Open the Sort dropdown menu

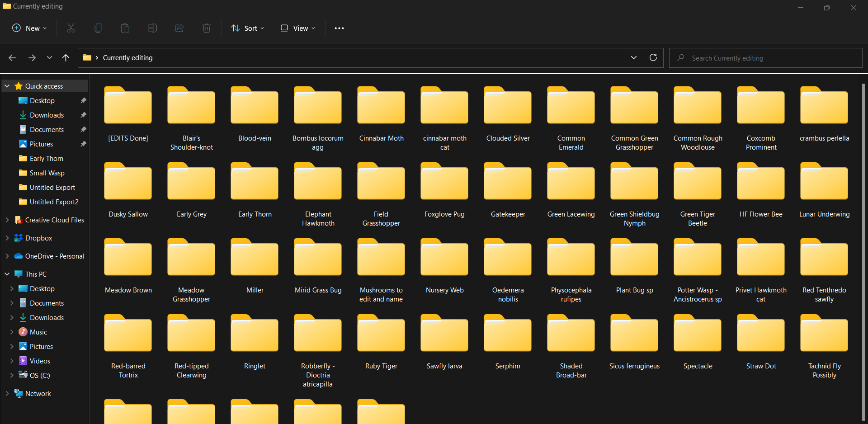coord(247,28)
